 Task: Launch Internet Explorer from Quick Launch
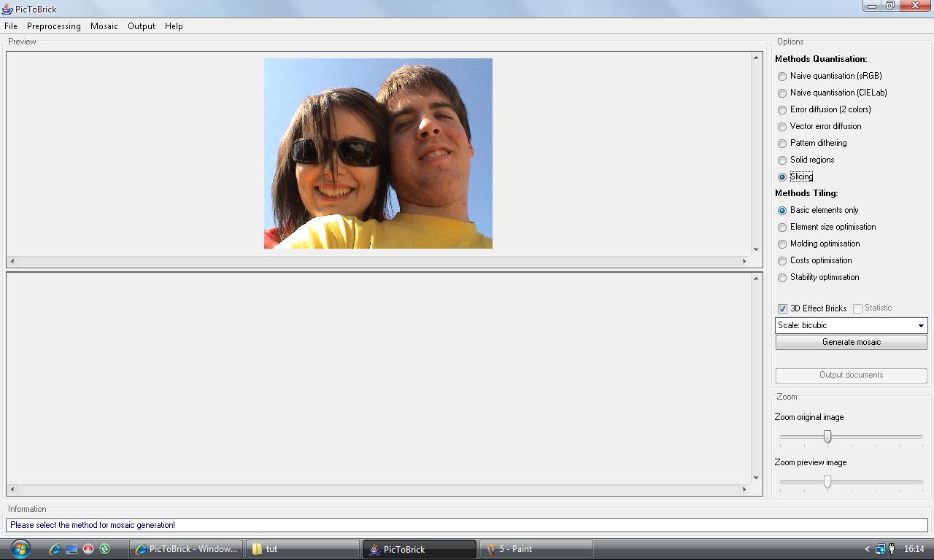(x=55, y=549)
